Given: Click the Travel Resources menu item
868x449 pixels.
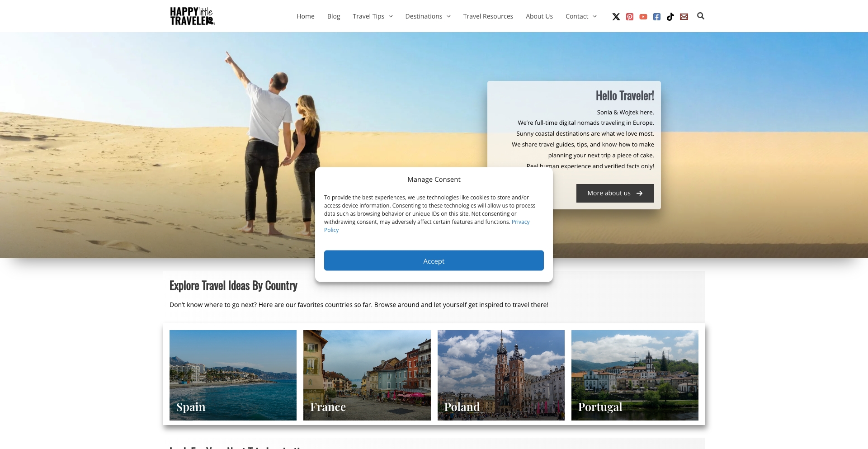Looking at the screenshot, I should (488, 16).
